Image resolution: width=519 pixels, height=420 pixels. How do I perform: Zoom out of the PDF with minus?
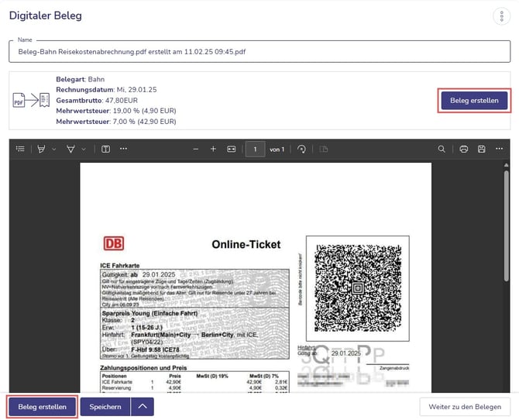[x=196, y=149]
